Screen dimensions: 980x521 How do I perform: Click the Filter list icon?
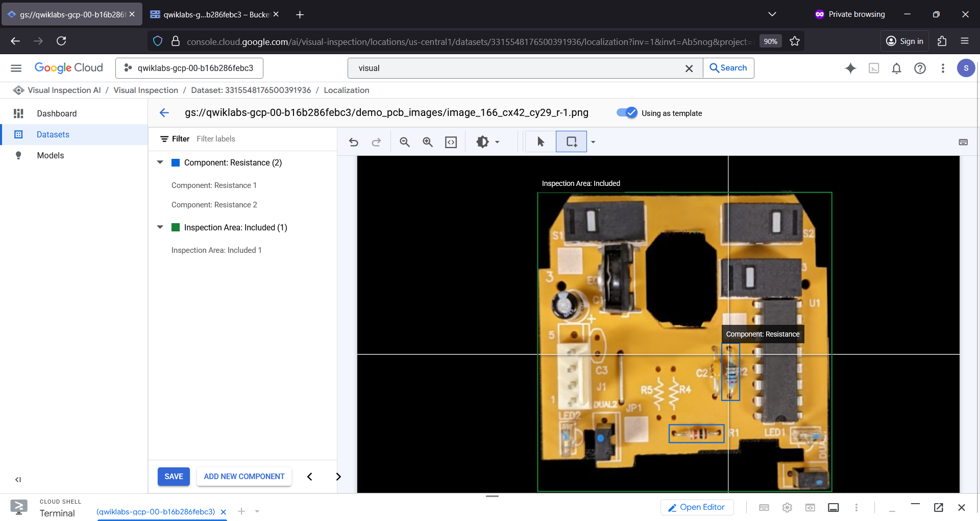click(164, 139)
